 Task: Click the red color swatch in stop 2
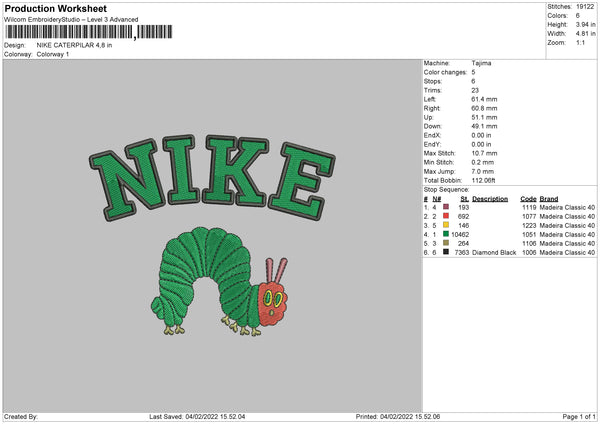click(446, 216)
